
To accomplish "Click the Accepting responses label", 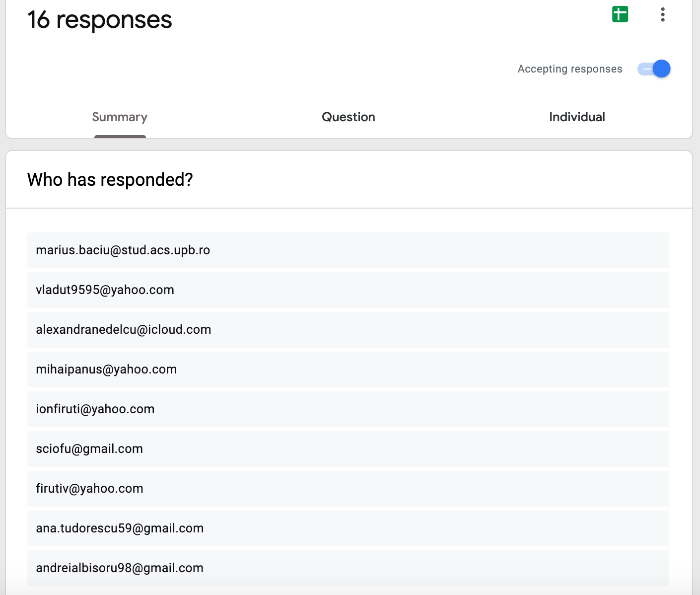I will click(x=570, y=69).
